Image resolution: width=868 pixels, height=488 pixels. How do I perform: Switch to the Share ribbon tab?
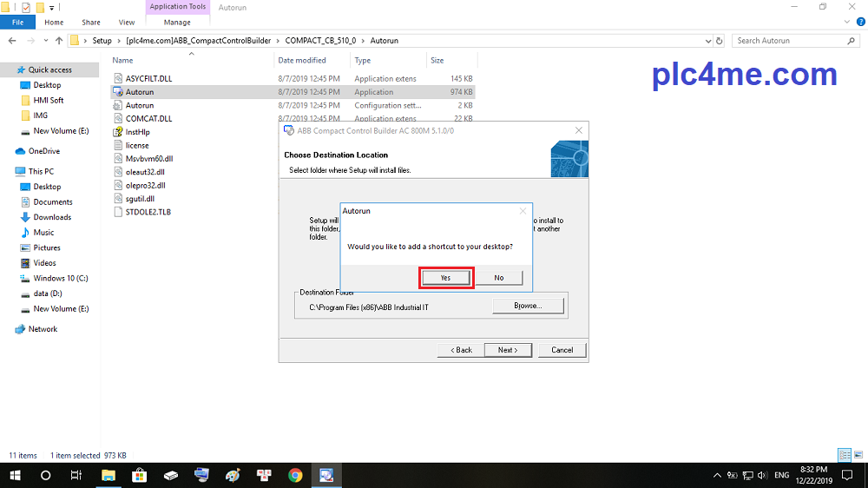[x=91, y=23]
